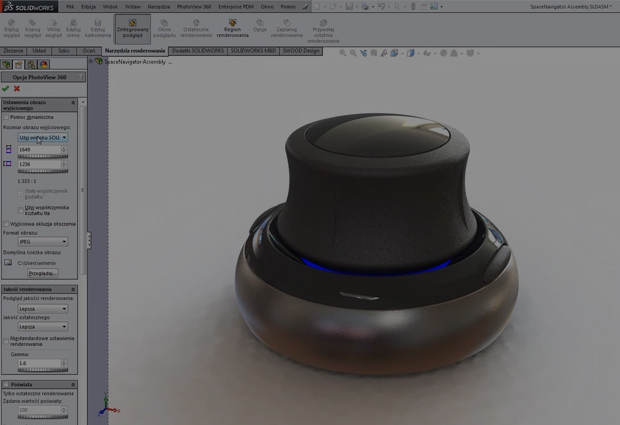Enable Pomoc dynamiczna checkbox
The width and height of the screenshot is (620, 425).
[x=6, y=117]
